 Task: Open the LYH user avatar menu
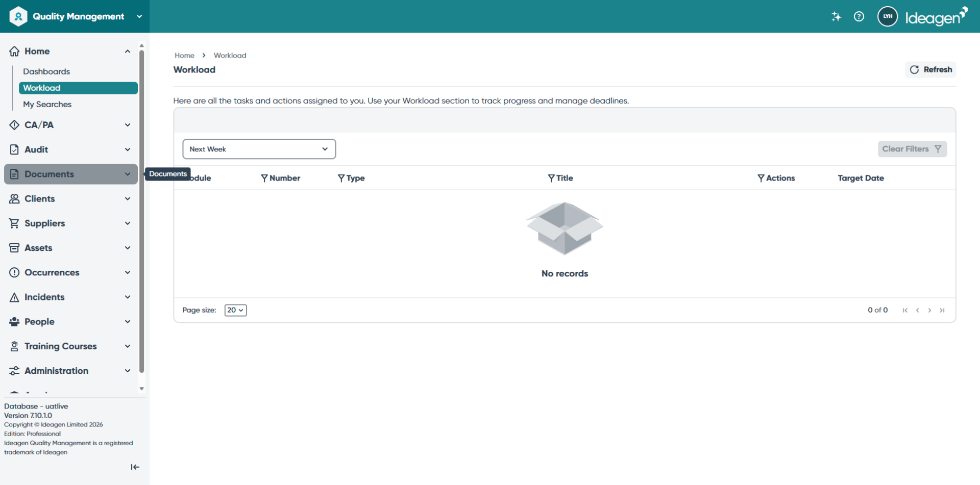click(x=888, y=16)
